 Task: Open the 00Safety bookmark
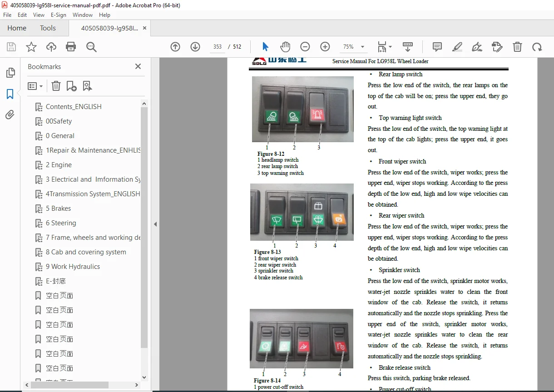click(x=59, y=121)
